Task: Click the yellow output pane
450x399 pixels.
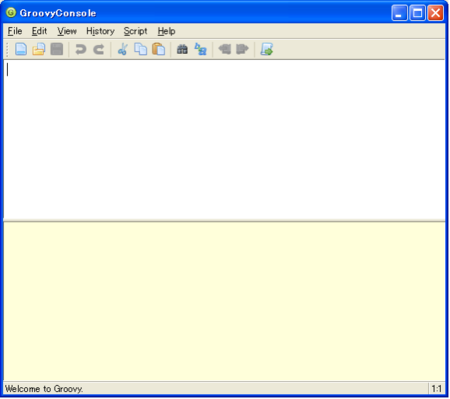Action: [x=224, y=301]
